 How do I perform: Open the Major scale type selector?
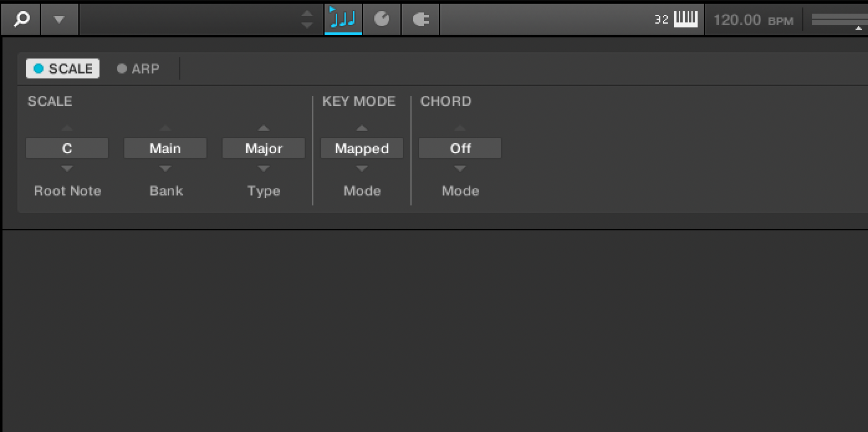264,148
